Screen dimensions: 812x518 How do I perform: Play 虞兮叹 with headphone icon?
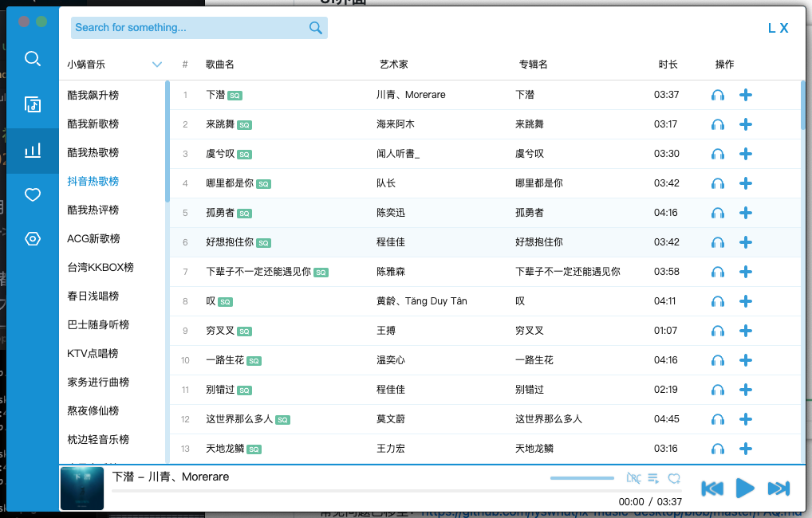click(x=717, y=154)
